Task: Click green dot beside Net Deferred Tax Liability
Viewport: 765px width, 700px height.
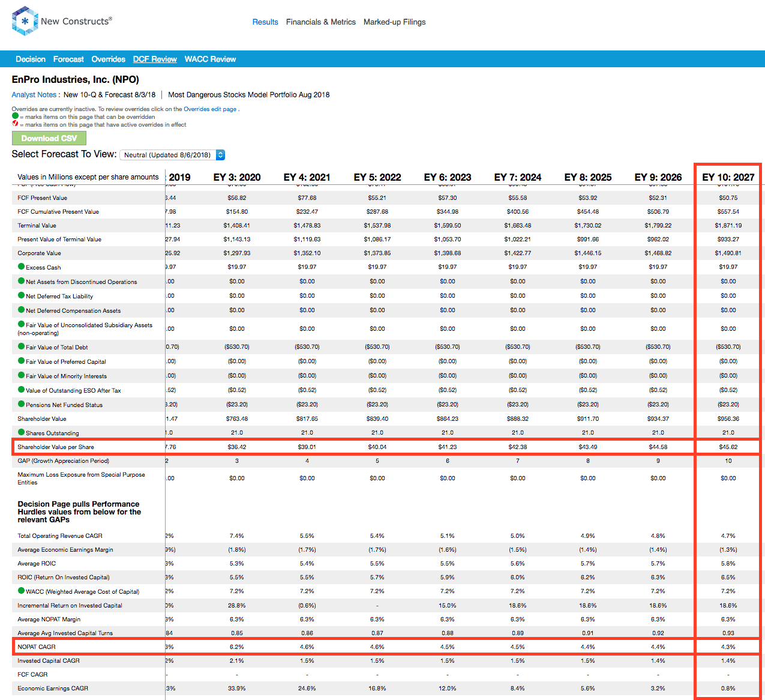Action: coord(21,295)
